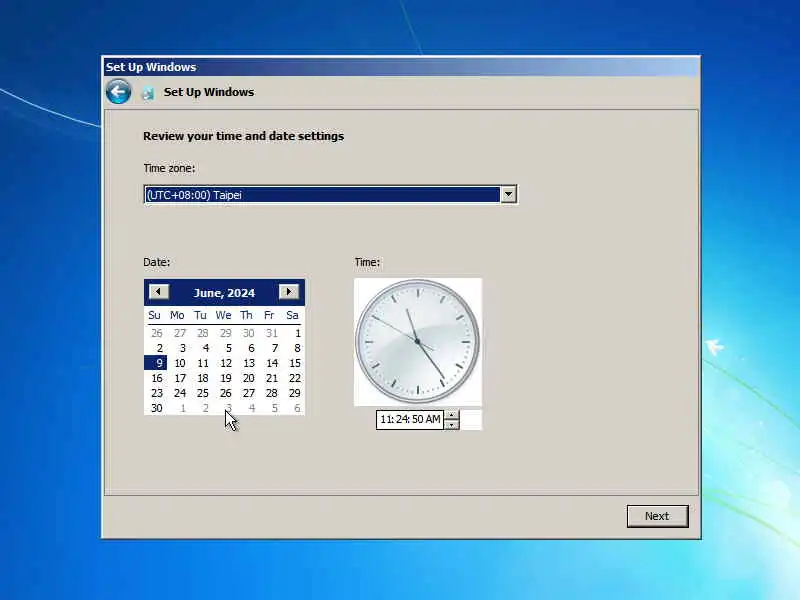The image size is (800, 600).
Task: Select June 24 in the calendar
Action: [x=180, y=393]
